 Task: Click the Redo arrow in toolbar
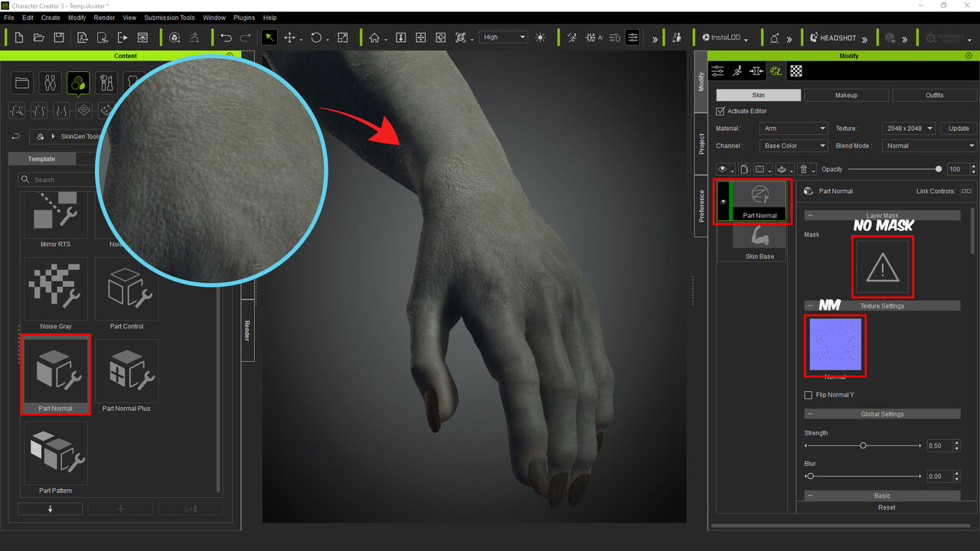click(x=246, y=37)
